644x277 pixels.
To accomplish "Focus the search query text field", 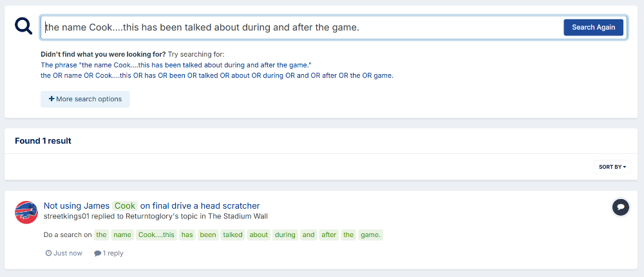I will point(302,27).
